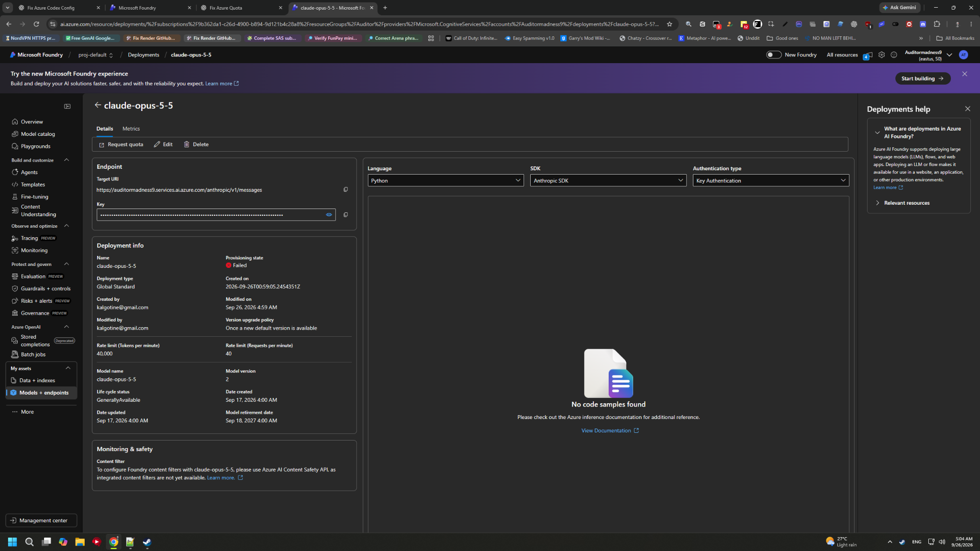The height and width of the screenshot is (551, 980).
Task: Switch to the Metrics tab
Action: [131, 129]
